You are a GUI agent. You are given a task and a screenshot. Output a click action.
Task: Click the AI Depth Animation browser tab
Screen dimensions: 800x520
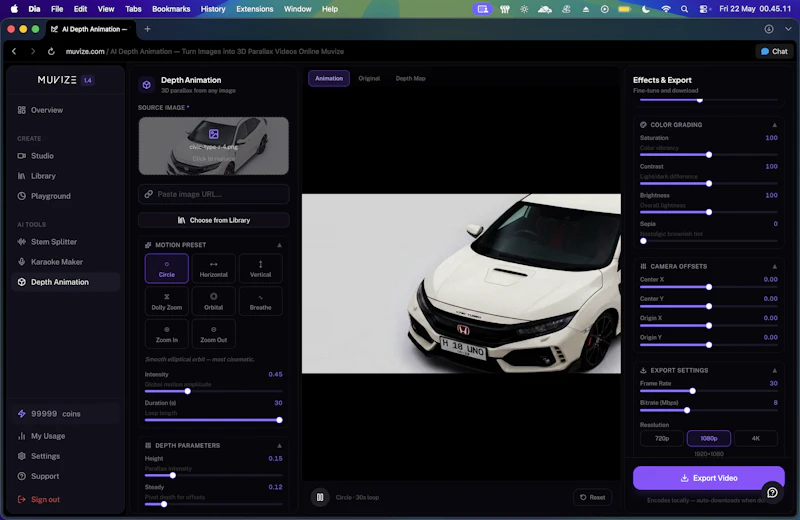tap(90, 29)
